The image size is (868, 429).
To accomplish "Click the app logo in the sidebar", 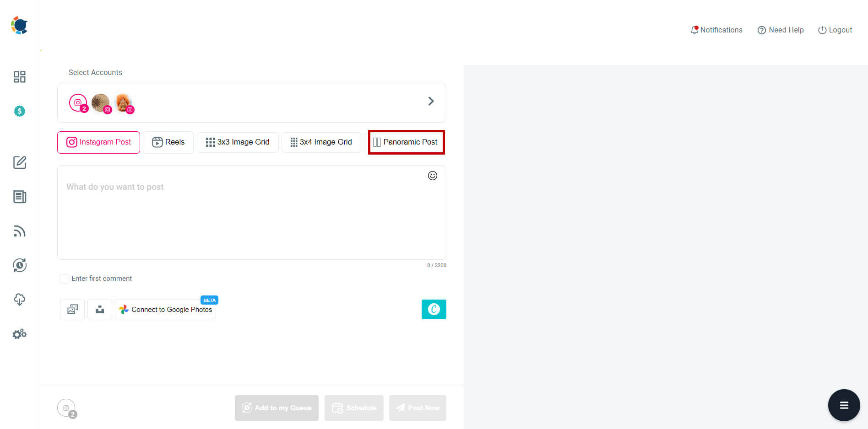I will coord(19,26).
